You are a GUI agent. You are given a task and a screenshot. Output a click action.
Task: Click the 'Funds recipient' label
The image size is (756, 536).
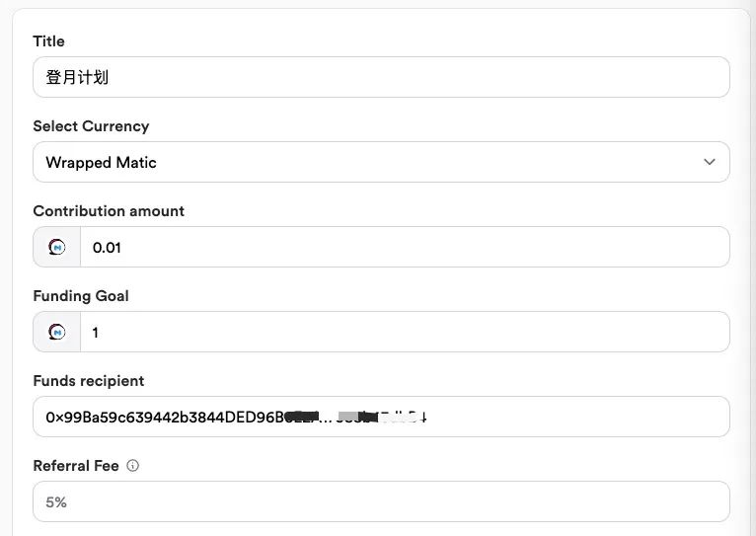(89, 381)
